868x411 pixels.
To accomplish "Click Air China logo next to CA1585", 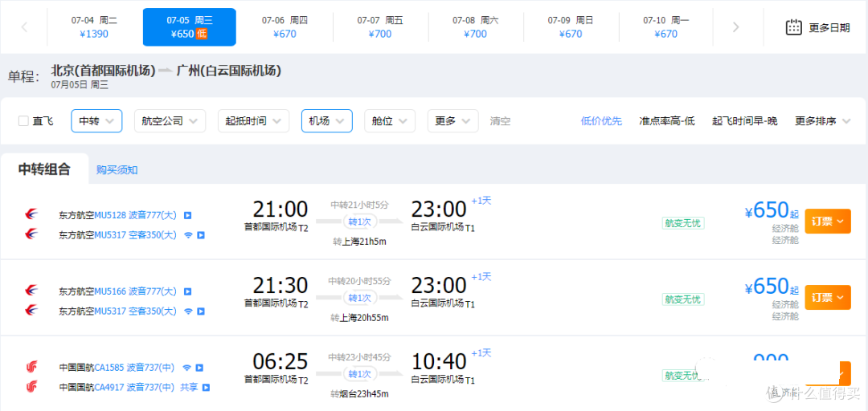I will click(x=31, y=367).
